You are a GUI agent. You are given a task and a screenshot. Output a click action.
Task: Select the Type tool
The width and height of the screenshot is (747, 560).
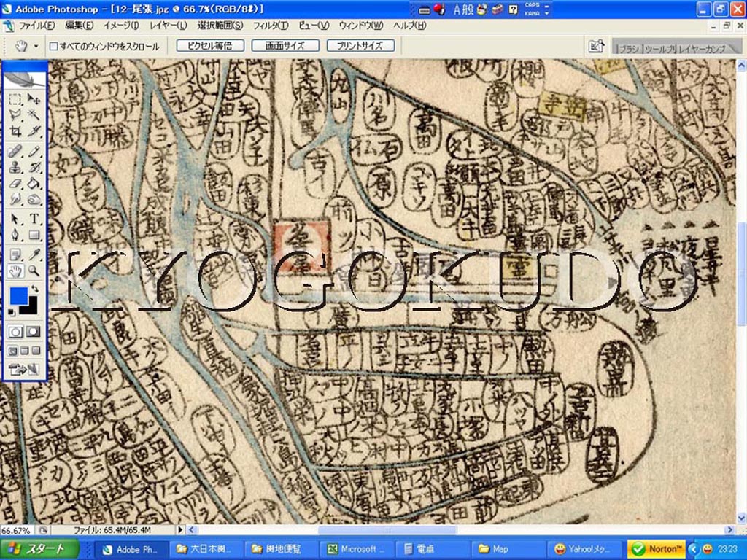pos(34,219)
